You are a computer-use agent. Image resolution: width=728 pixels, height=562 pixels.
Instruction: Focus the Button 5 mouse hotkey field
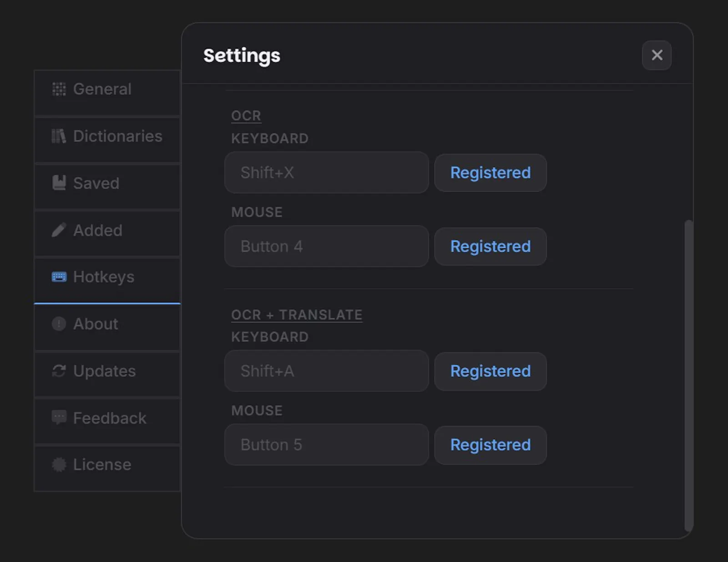point(327,444)
